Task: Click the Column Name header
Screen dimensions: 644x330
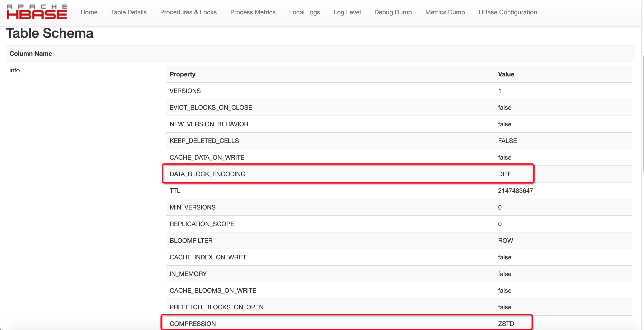Action: (x=31, y=54)
